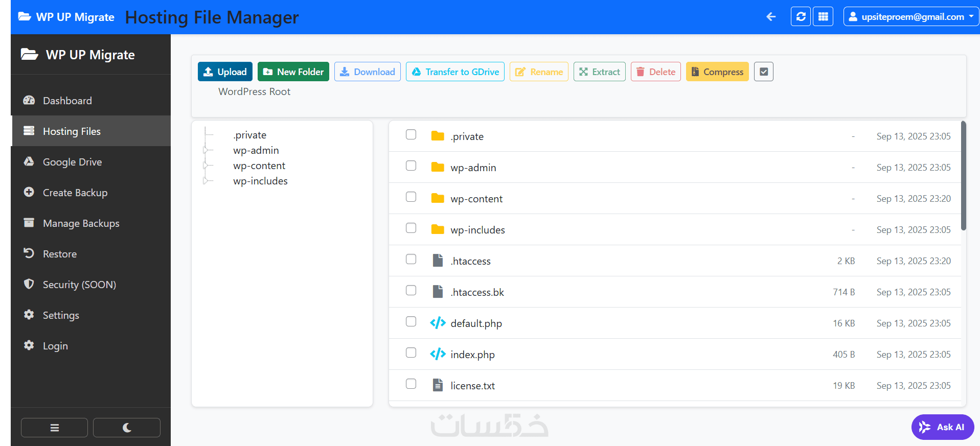Open the Manage Backups menu item
Screen dimensions: 980x446
[x=91, y=223]
